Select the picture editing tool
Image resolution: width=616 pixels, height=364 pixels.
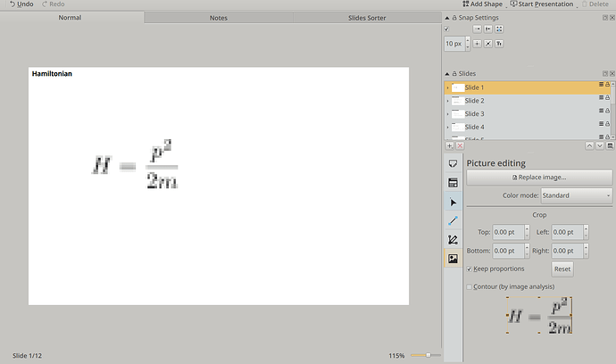(x=453, y=259)
